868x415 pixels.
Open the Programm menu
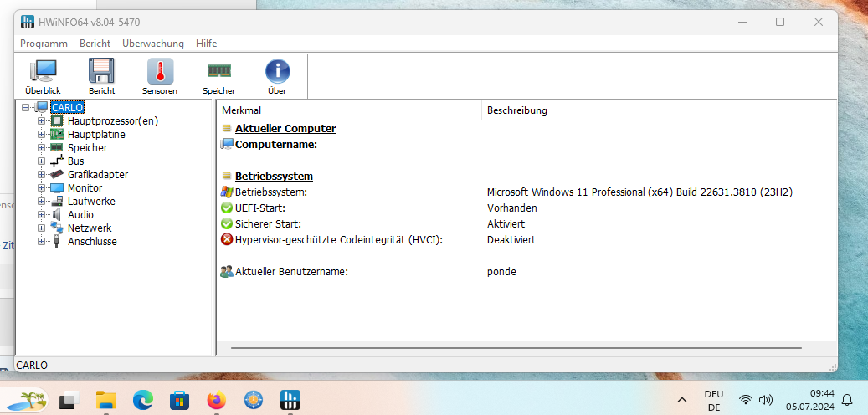(44, 44)
